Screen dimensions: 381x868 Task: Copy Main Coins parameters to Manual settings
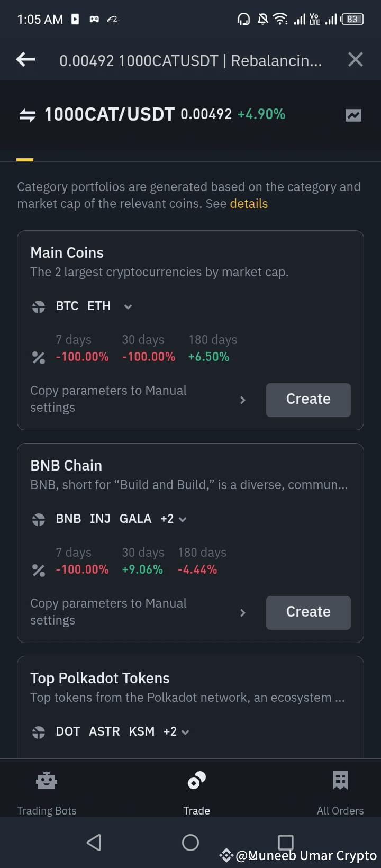(138, 400)
